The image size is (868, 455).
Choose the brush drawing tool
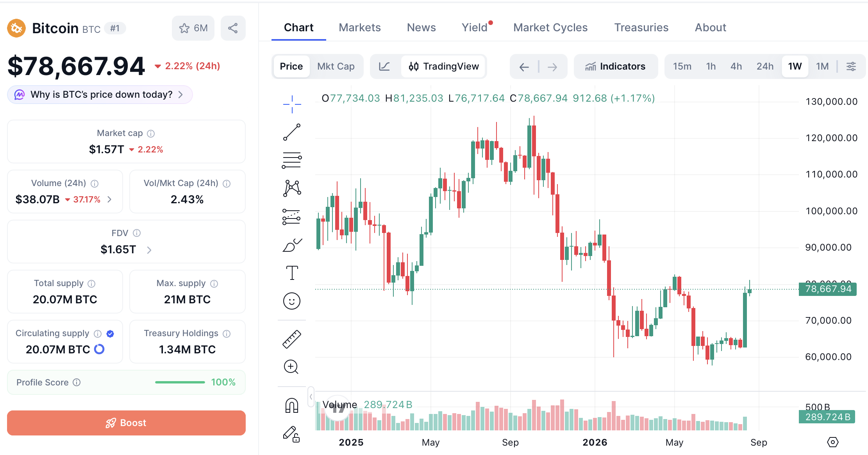292,245
